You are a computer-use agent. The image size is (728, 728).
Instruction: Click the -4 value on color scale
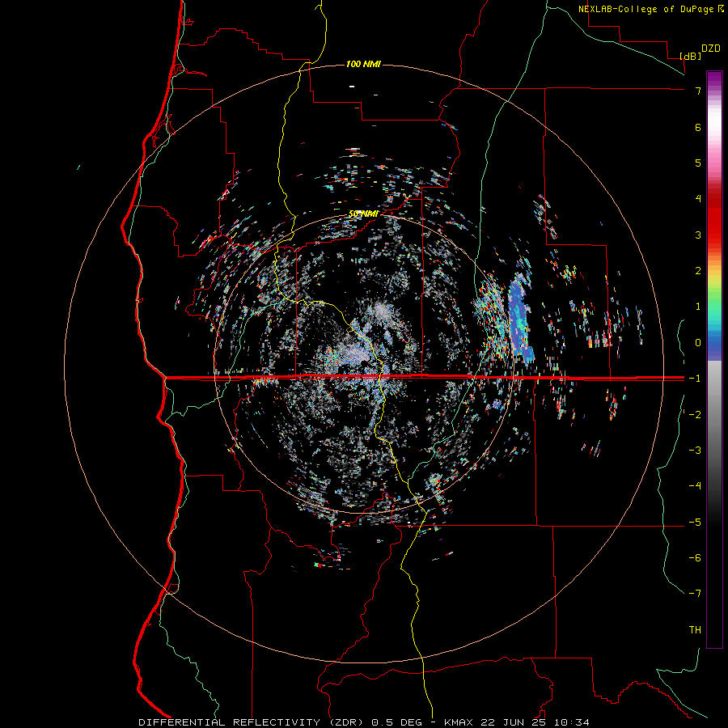click(x=695, y=485)
